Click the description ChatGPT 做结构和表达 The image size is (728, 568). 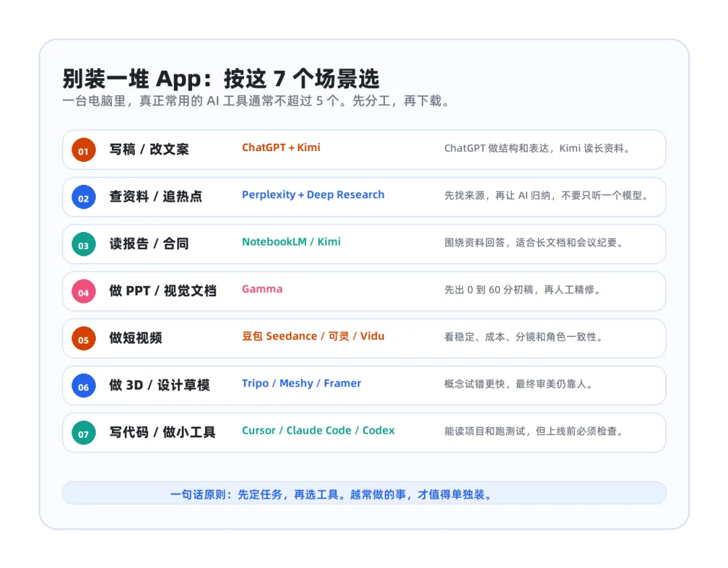pyautogui.click(x=537, y=148)
